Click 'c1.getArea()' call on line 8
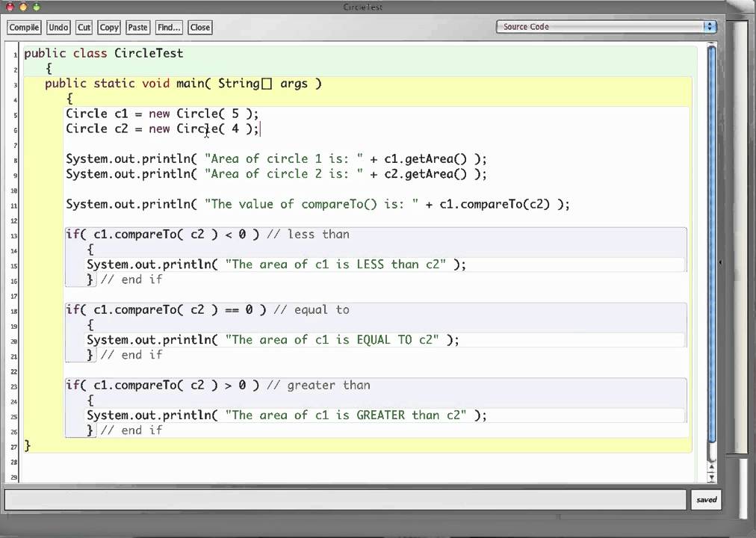The image size is (756, 538). point(426,159)
